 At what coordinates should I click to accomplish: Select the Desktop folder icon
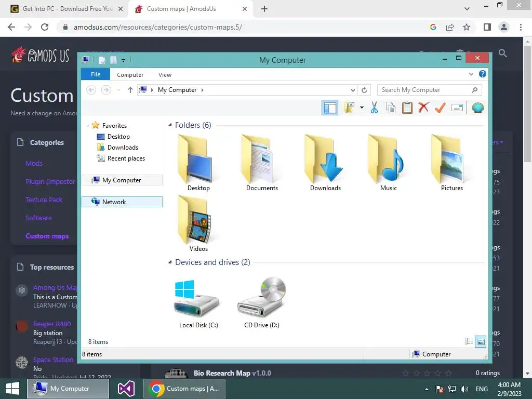pyautogui.click(x=198, y=163)
